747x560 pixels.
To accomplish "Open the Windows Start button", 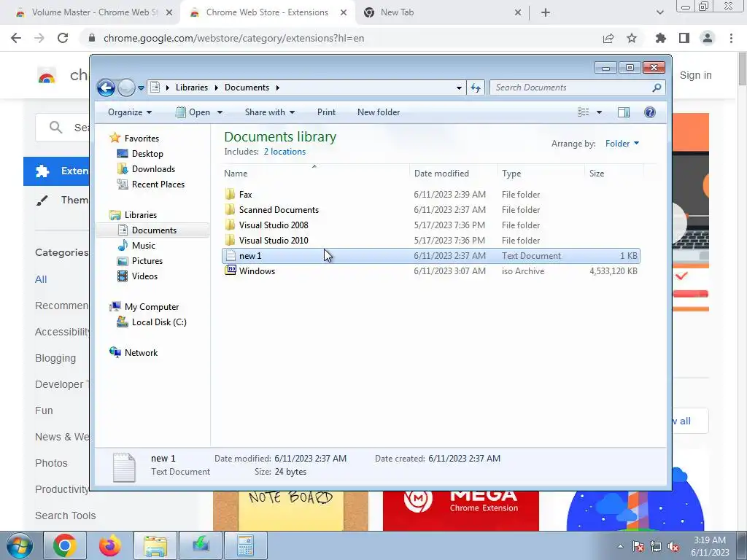I will click(20, 545).
